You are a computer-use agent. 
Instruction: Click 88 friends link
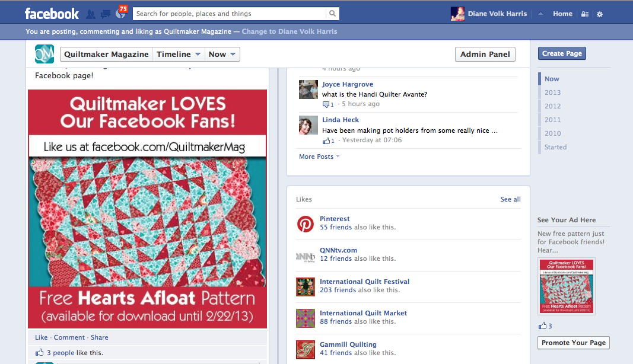coord(336,322)
